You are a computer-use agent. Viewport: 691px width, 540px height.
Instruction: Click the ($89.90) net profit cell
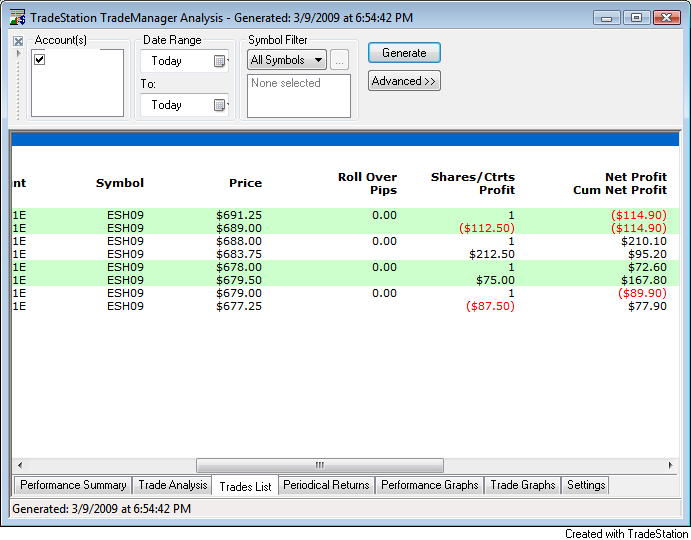pos(643,293)
